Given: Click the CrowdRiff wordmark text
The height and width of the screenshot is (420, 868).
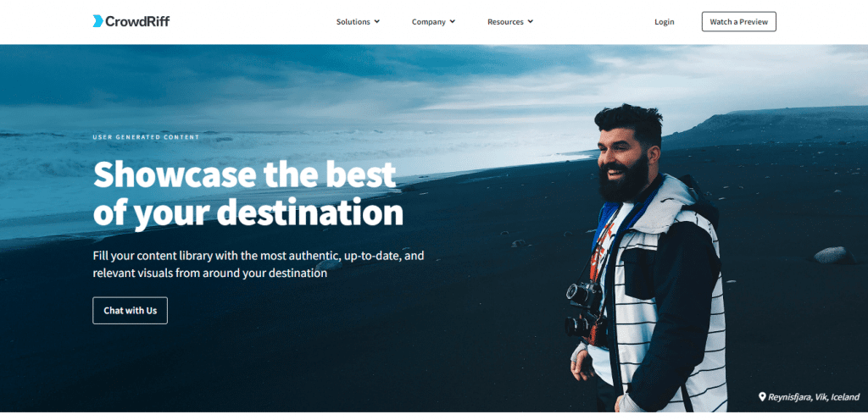Looking at the screenshot, I should [137, 21].
